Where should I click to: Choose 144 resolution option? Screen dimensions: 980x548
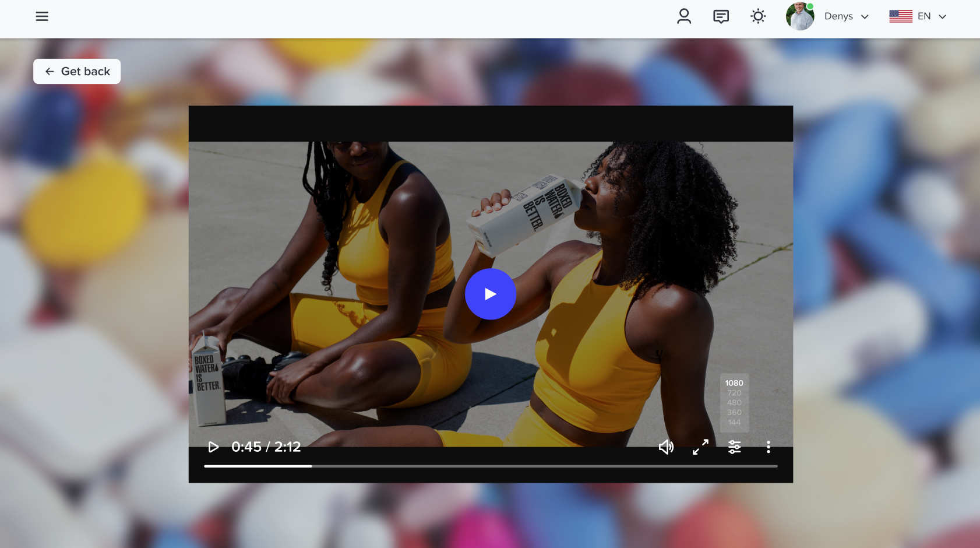(734, 422)
